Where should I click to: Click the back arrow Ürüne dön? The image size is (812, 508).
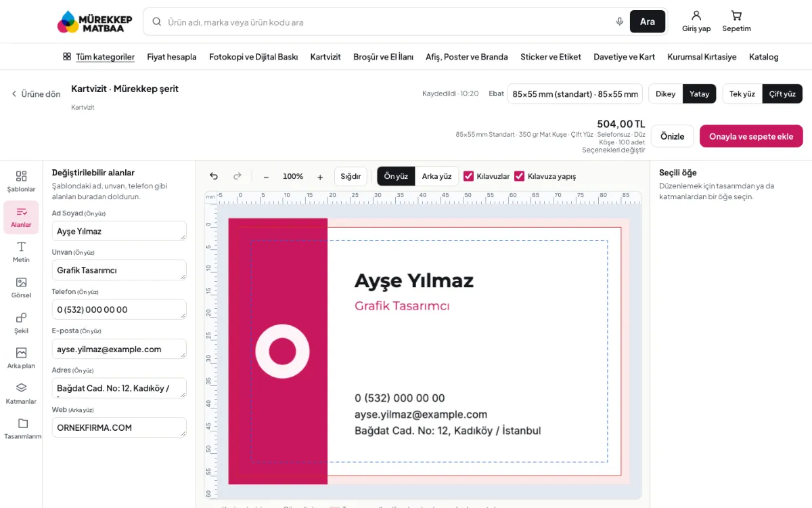(x=36, y=94)
